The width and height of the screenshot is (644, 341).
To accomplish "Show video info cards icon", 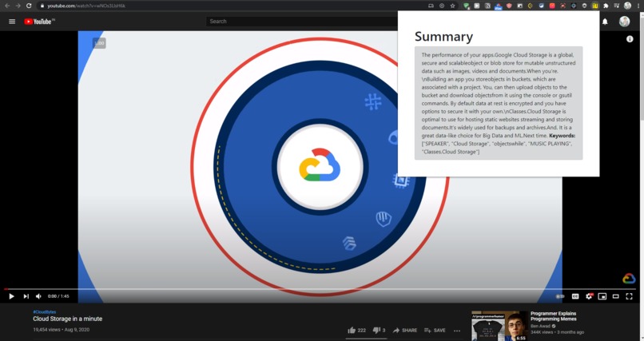I will coord(630,39).
